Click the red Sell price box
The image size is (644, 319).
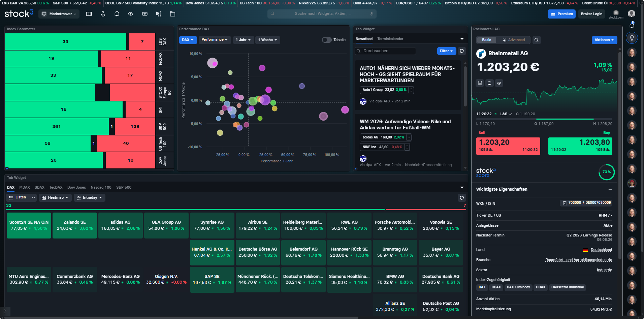click(x=508, y=146)
